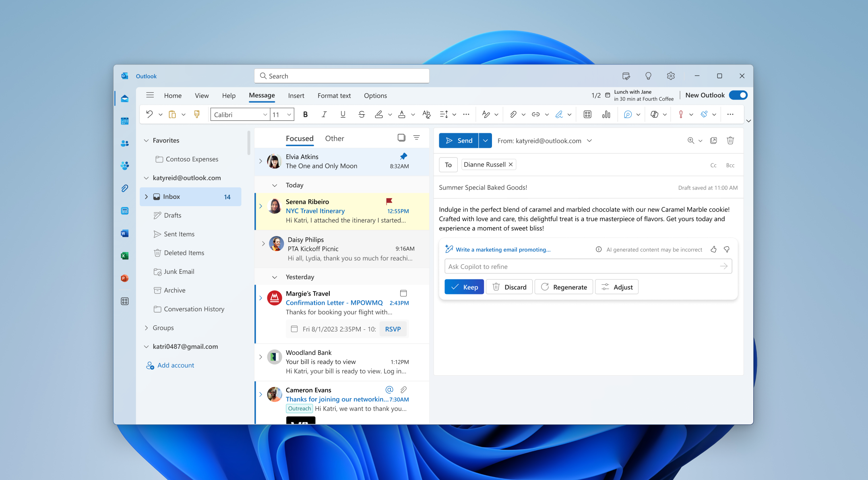Screen dimensions: 868x480
Task: Click the thumbs up feedback icon
Action: click(x=713, y=249)
